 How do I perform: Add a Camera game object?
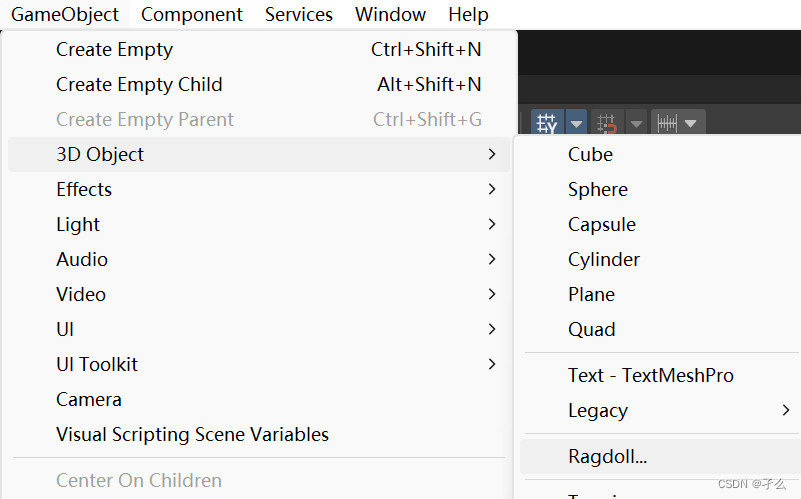pyautogui.click(x=89, y=399)
